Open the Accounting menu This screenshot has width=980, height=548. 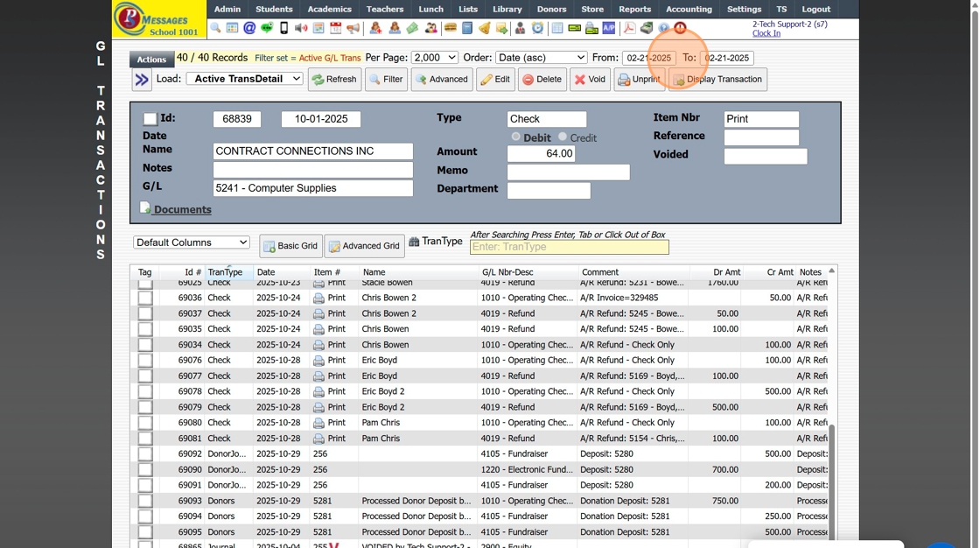[689, 9]
